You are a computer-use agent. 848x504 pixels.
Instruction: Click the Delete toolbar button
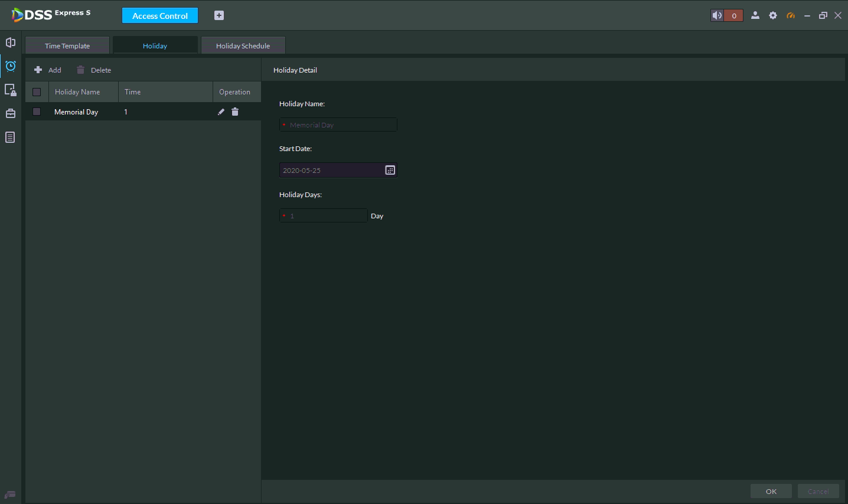point(94,70)
